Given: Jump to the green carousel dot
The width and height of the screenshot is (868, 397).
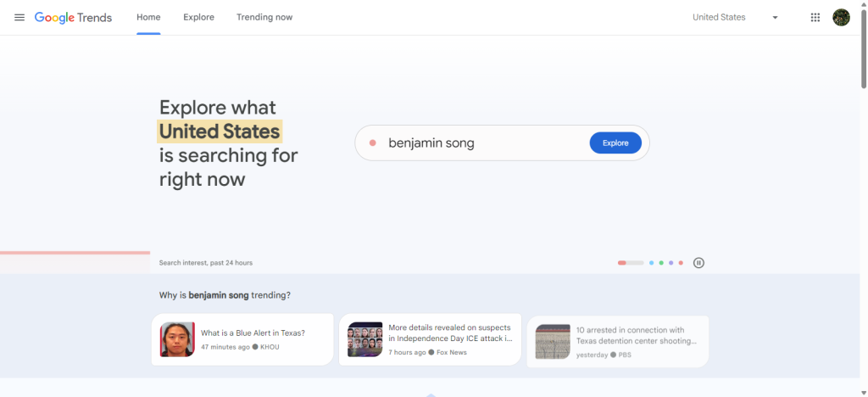Looking at the screenshot, I should [661, 263].
